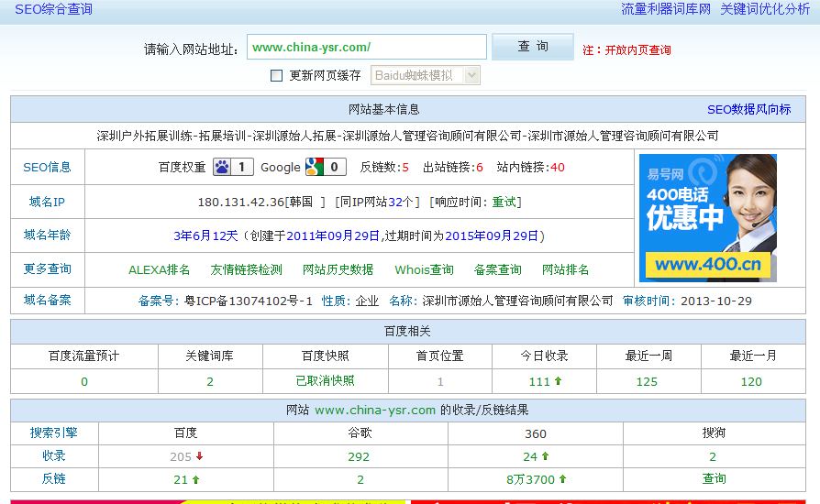Open Whois查询 link
Image resolution: width=820 pixels, height=504 pixels.
pyautogui.click(x=424, y=270)
